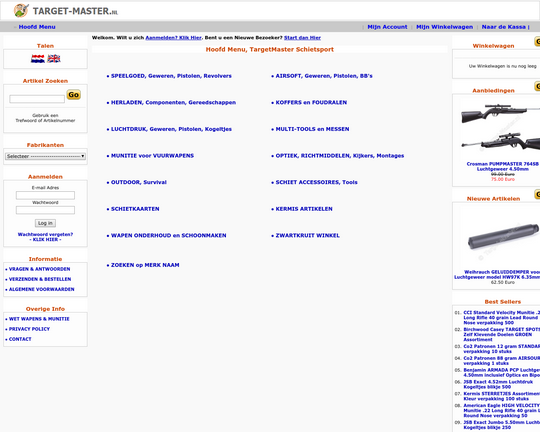The height and width of the screenshot is (432, 540).
Task: Click the Target-Master logo icon
Action: click(x=21, y=11)
